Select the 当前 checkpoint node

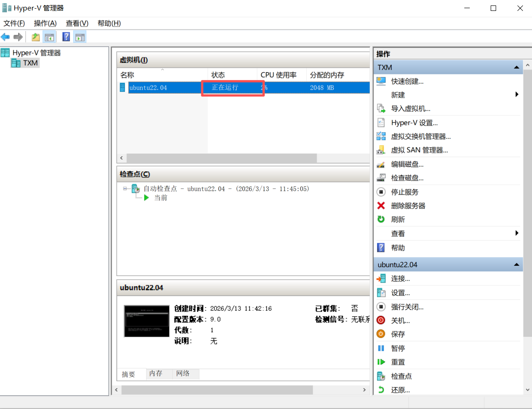pos(161,198)
